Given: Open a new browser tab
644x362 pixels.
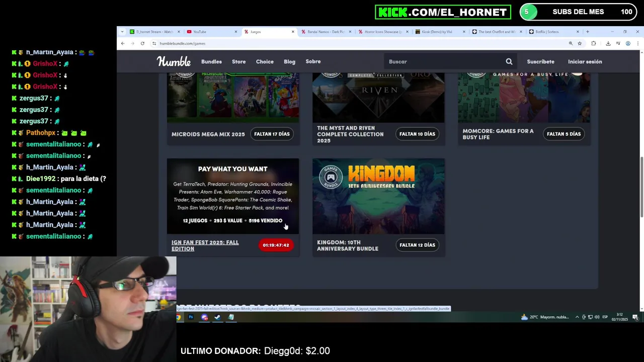Looking at the screenshot, I should point(587,32).
